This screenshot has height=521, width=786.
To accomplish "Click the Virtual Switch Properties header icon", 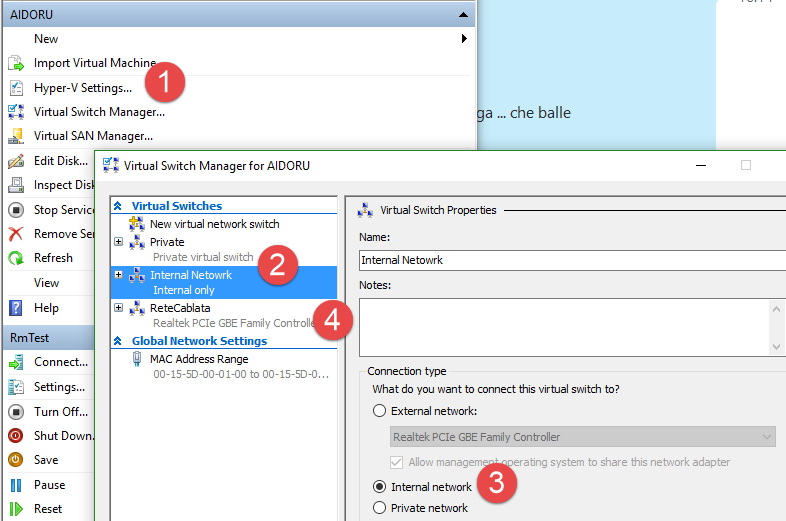I will 365,210.
